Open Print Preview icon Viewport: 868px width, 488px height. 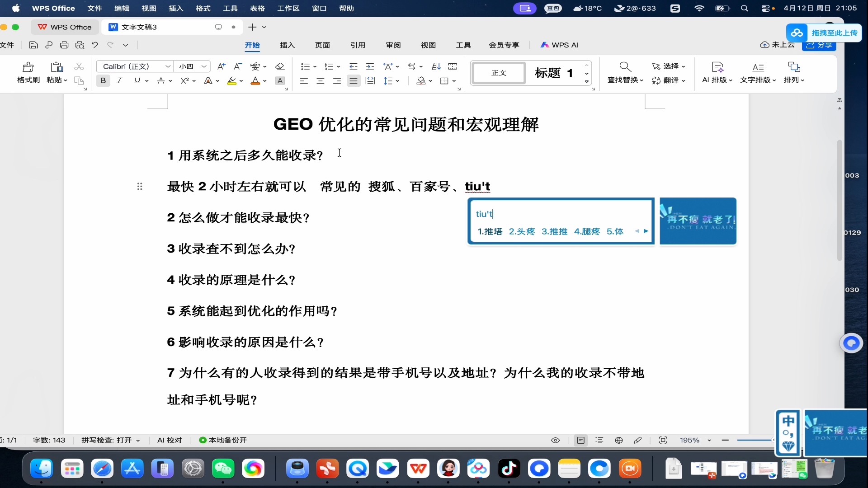[x=80, y=45]
